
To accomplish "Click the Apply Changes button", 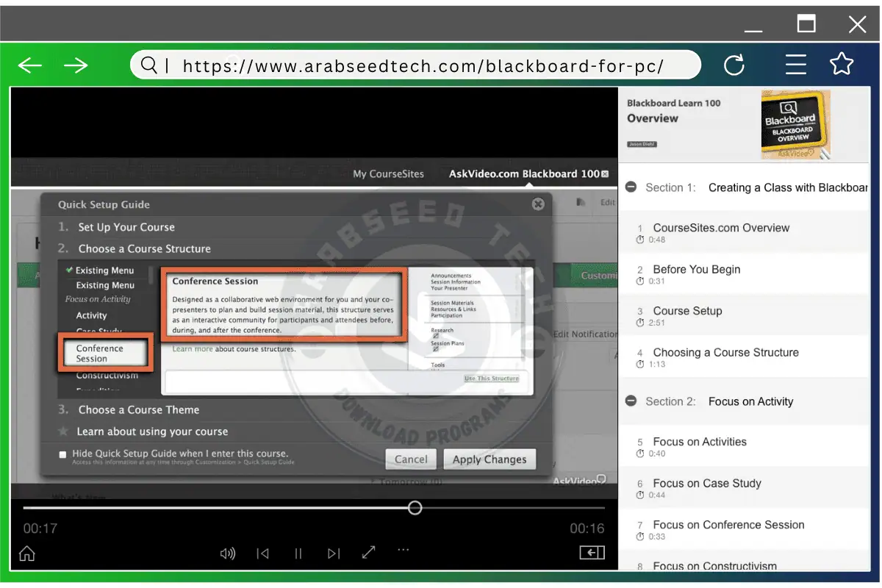I will pyautogui.click(x=490, y=459).
